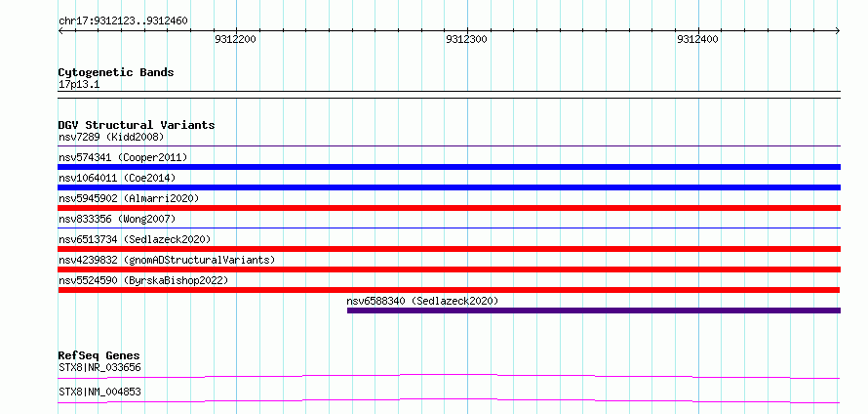Click the 9312300 ruler tick label
Viewport: 868px width, 414px height.
(466, 40)
